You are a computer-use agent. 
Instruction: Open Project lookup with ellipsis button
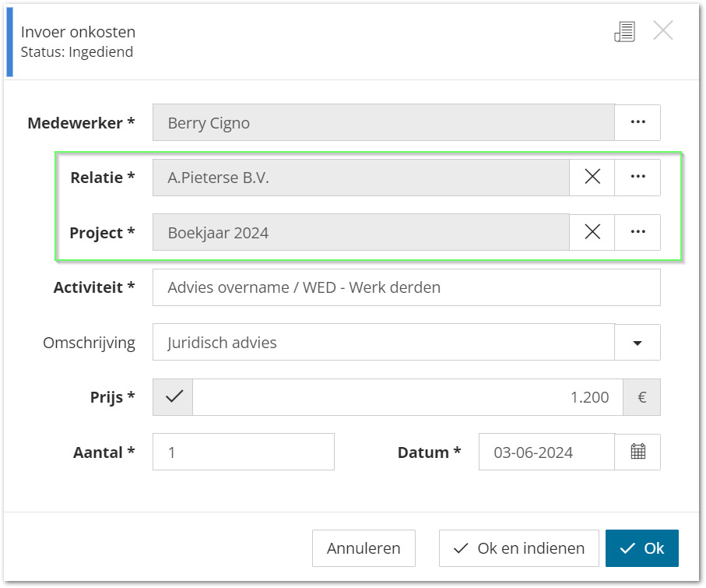point(638,233)
